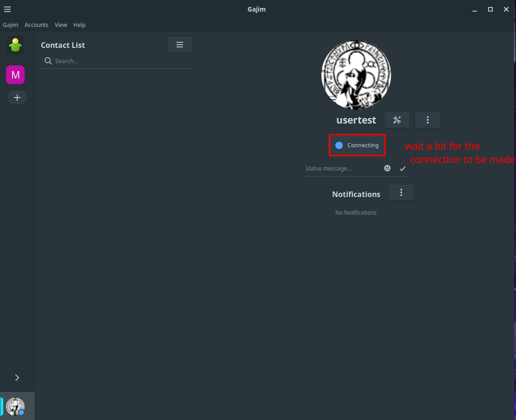516x420 pixels.
Task: Open the Accounts menu
Action: pyautogui.click(x=36, y=25)
